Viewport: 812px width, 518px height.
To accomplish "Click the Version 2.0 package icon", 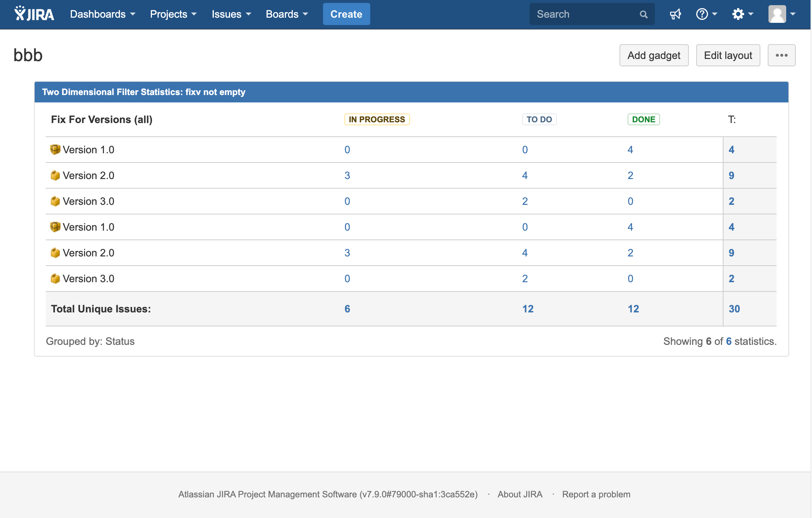I will click(55, 175).
